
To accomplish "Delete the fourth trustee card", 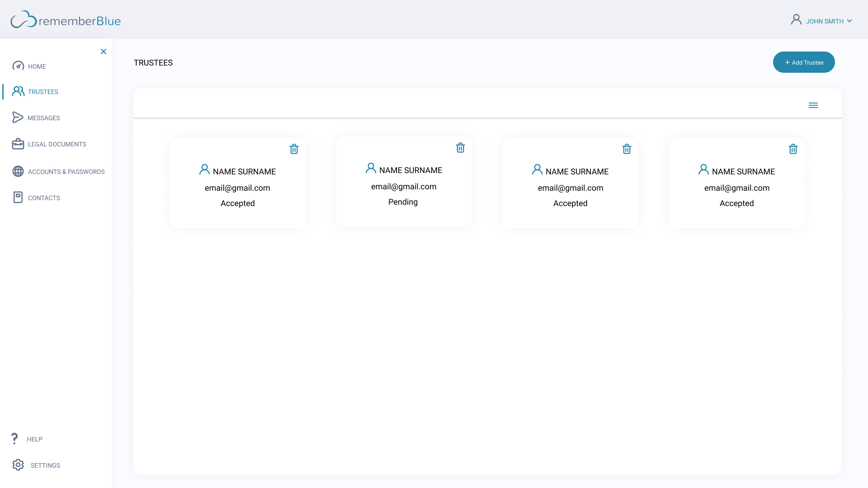I will pos(793,149).
